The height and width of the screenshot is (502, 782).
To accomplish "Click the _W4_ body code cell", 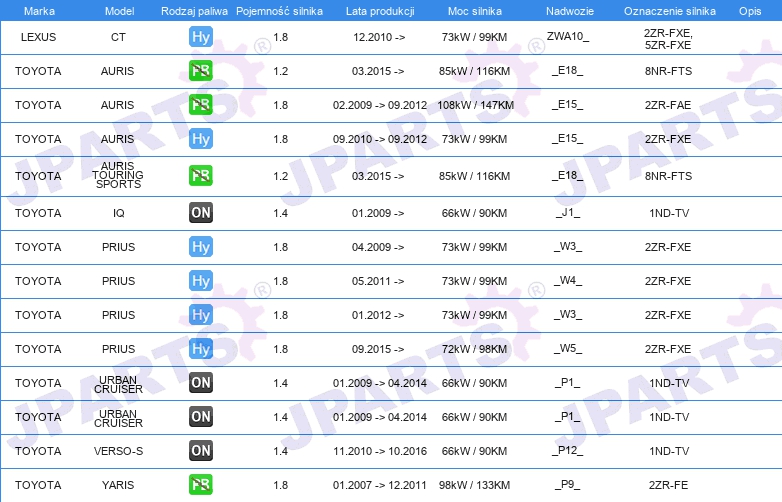I will coord(568,281).
